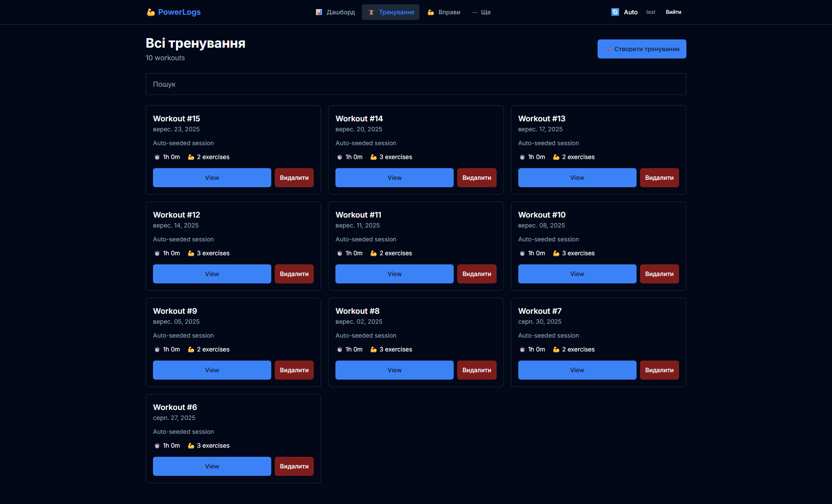Remove Workout #6 using Видалити
Viewport: 832px width, 504px height.
pyautogui.click(x=294, y=466)
